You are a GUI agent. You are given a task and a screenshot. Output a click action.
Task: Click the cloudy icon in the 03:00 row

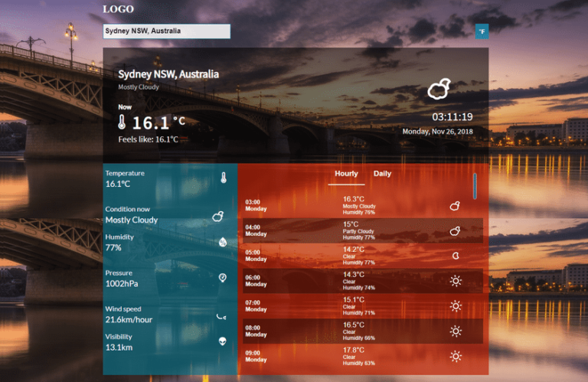tap(455, 206)
